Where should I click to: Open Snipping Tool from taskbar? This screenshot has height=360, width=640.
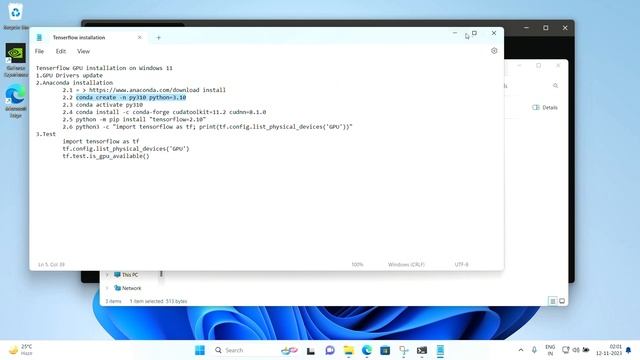click(404, 350)
